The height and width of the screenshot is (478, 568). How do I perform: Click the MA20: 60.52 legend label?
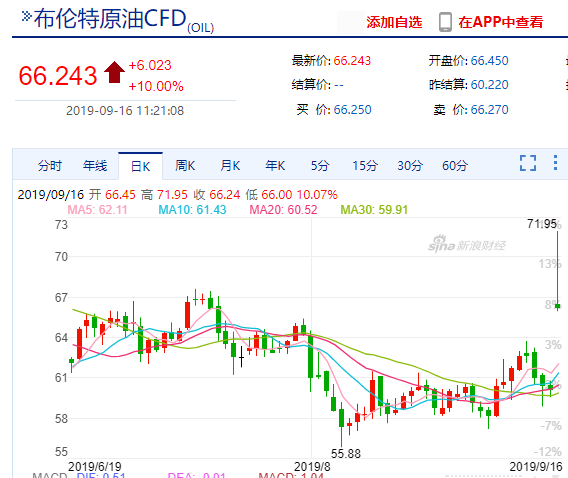pyautogui.click(x=283, y=210)
